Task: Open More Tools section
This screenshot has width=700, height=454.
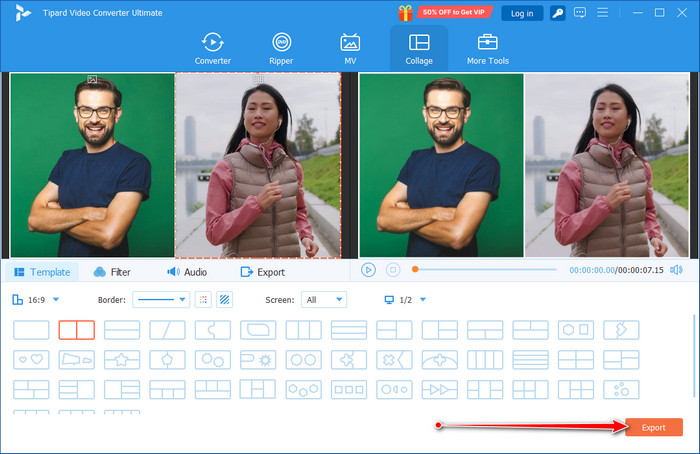Action: pyautogui.click(x=488, y=49)
